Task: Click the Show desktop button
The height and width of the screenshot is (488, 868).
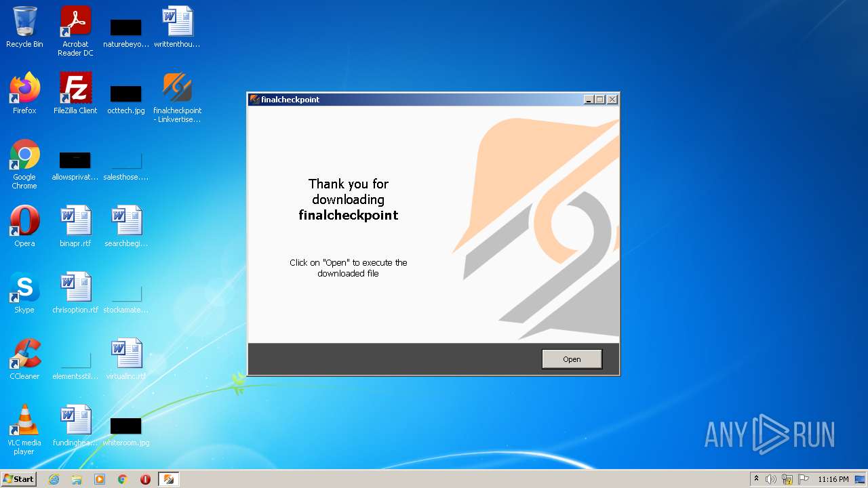Action: click(861, 479)
